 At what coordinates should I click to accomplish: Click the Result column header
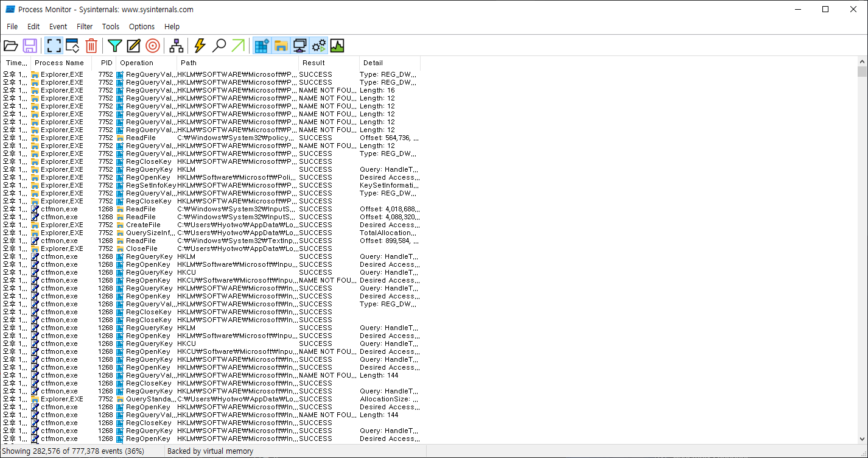[329, 63]
